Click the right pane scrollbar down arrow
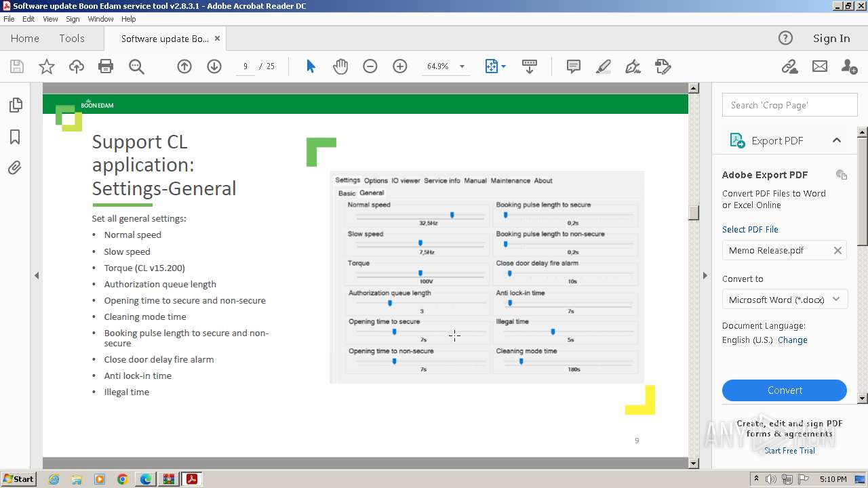Screen dimensions: 868x488 point(863,399)
